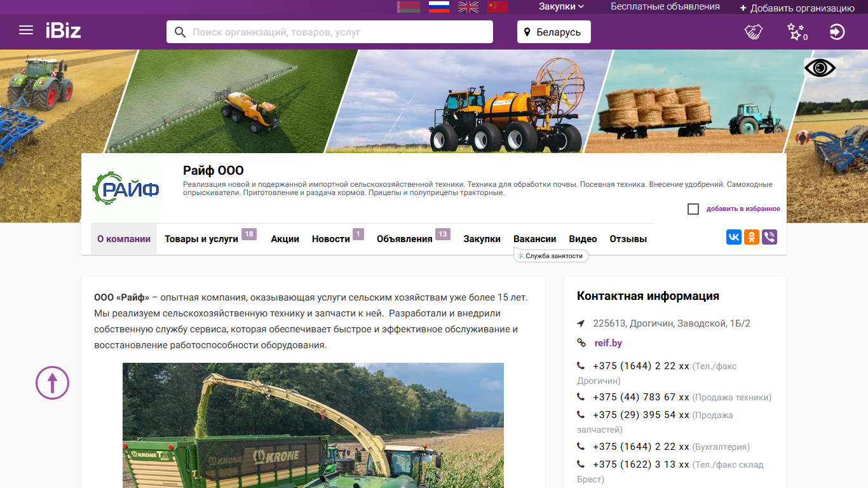Open Бесплатные объявления link
The image size is (868, 488).
(665, 6)
